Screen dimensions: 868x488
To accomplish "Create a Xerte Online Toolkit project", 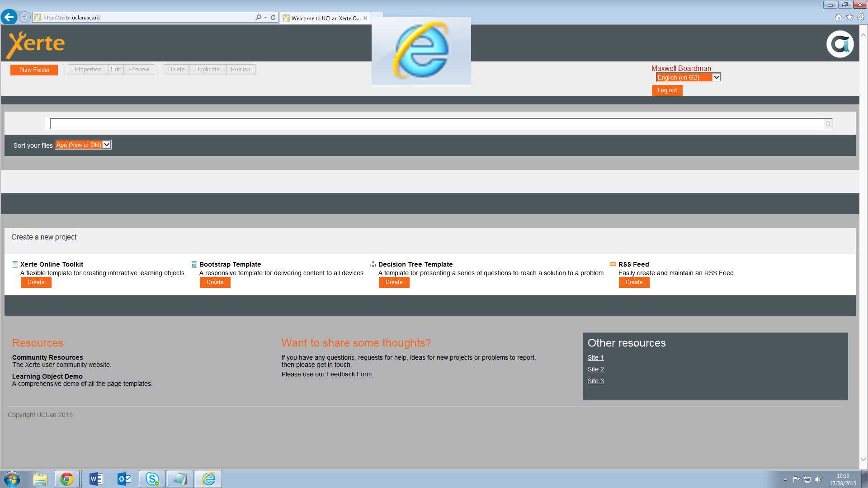I will (36, 282).
